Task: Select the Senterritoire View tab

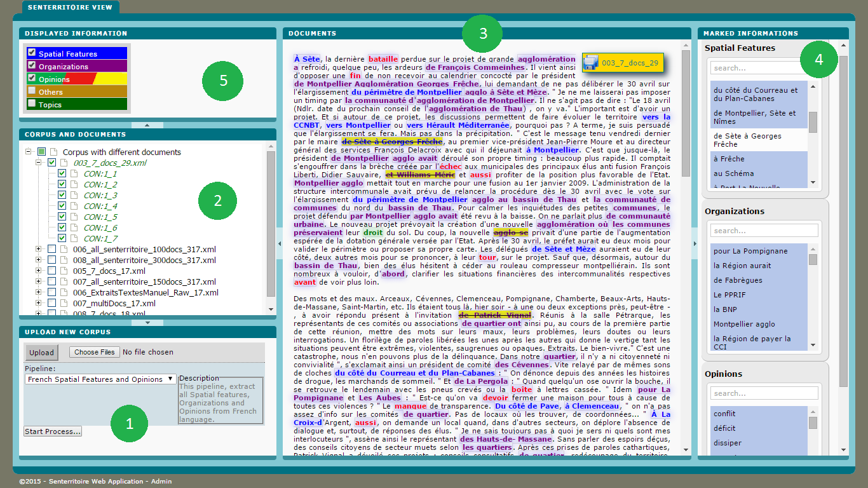Action: pos(70,8)
